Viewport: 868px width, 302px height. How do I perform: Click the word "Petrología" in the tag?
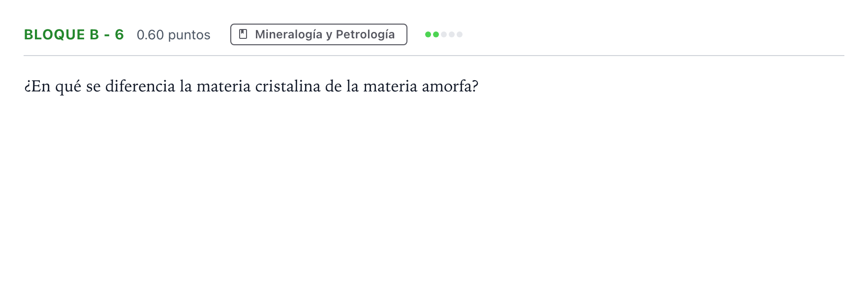point(365,34)
